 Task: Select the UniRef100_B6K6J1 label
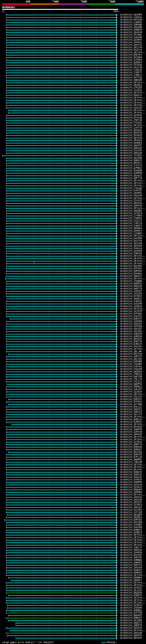[x=131, y=95]
